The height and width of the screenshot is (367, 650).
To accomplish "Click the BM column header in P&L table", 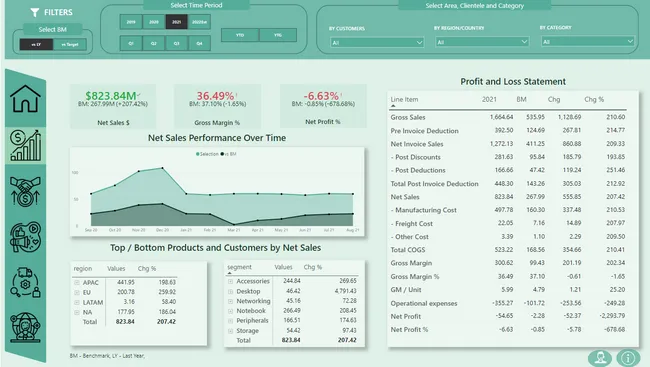I will pyautogui.click(x=521, y=99).
